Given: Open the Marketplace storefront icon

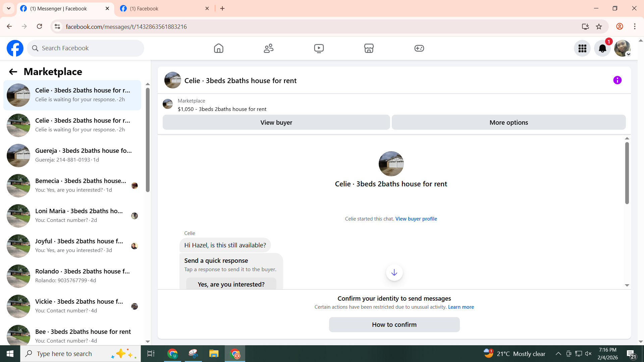Looking at the screenshot, I should (x=369, y=48).
